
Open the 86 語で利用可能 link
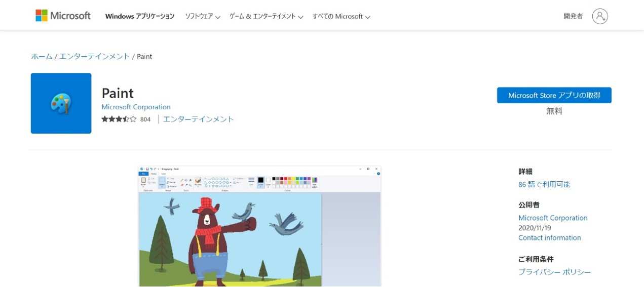click(x=544, y=184)
